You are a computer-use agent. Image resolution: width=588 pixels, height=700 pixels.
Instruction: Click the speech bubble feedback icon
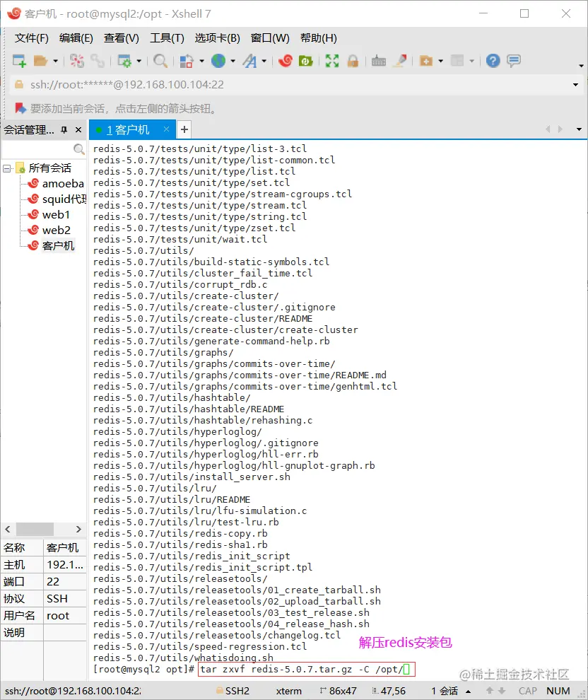click(x=514, y=61)
